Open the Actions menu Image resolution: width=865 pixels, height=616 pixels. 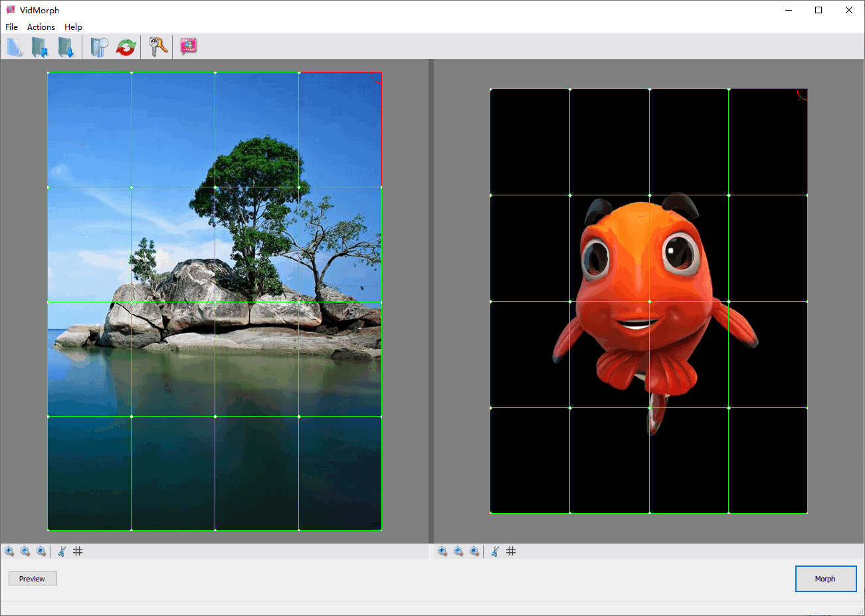[41, 27]
